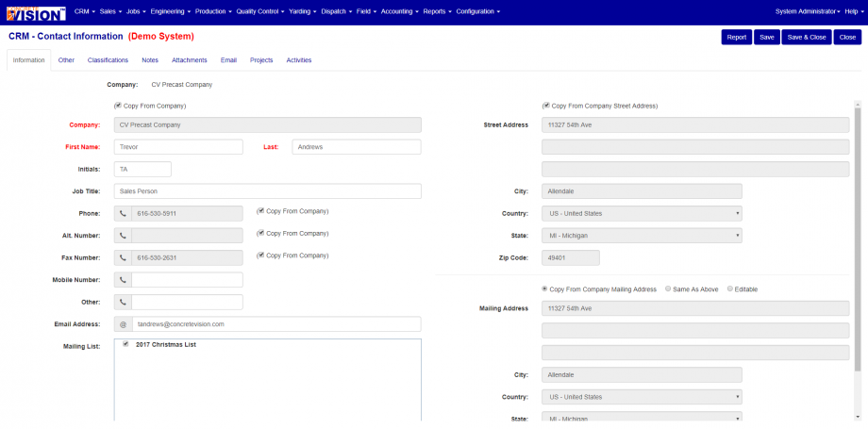This screenshot has height=429, width=868.
Task: Click the @ icon beside Email Address
Action: pyautogui.click(x=123, y=323)
